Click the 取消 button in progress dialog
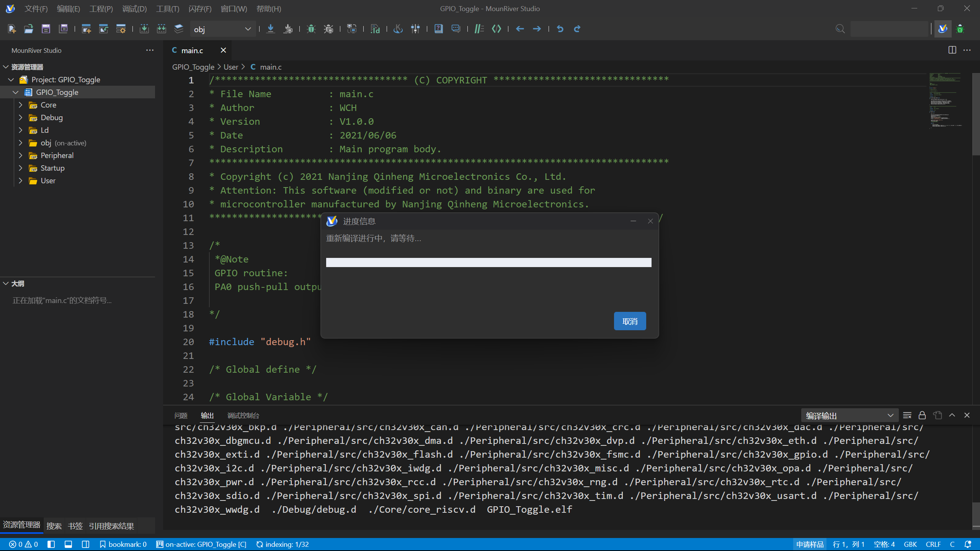The width and height of the screenshot is (980, 551). (x=630, y=321)
